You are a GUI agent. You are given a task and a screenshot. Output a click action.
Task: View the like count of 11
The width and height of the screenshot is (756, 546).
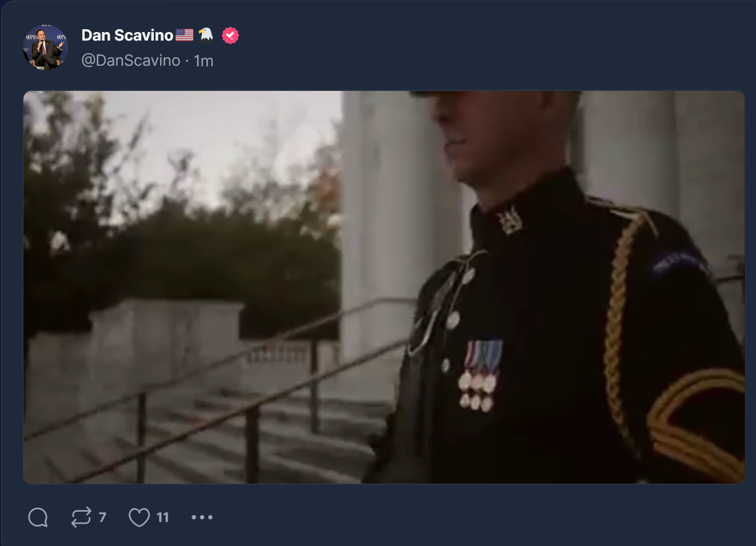click(x=163, y=517)
